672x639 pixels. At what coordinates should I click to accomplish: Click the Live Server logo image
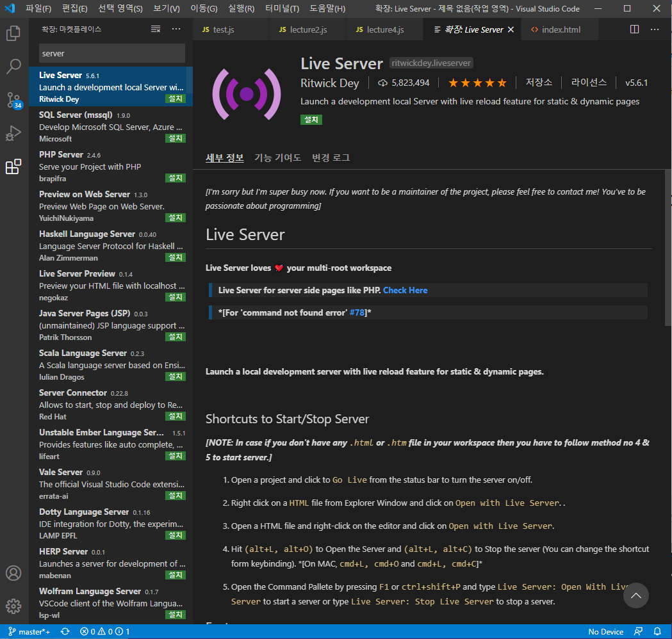point(247,93)
